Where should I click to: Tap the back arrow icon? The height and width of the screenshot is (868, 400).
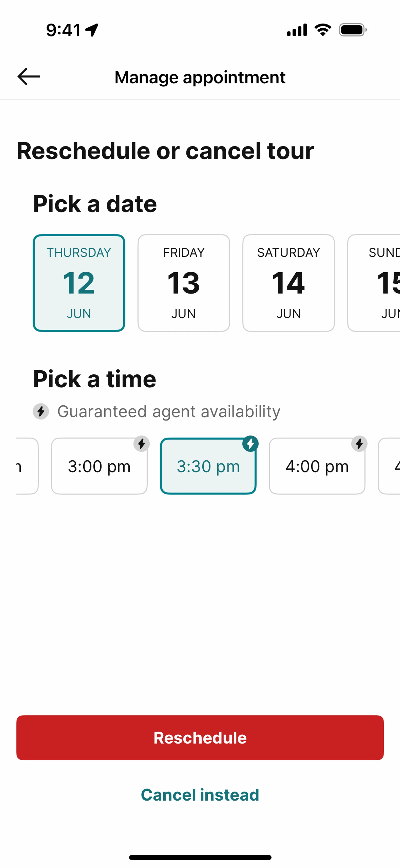click(x=29, y=77)
